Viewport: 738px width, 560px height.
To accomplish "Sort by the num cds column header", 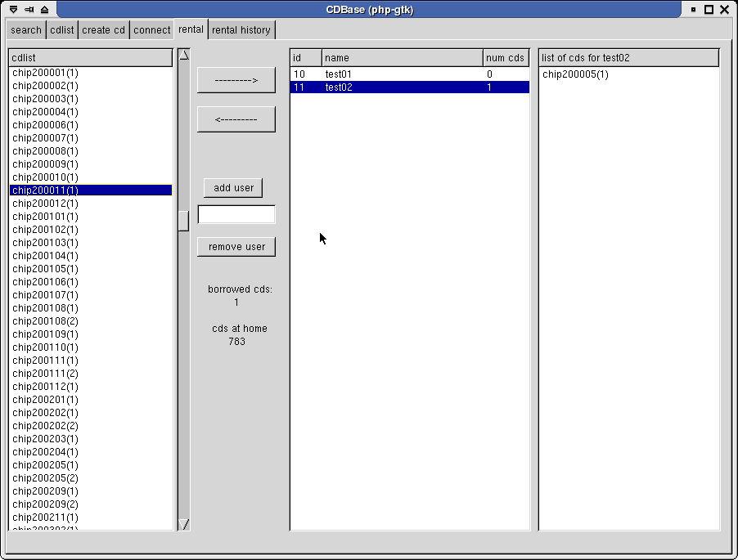I will pos(506,58).
